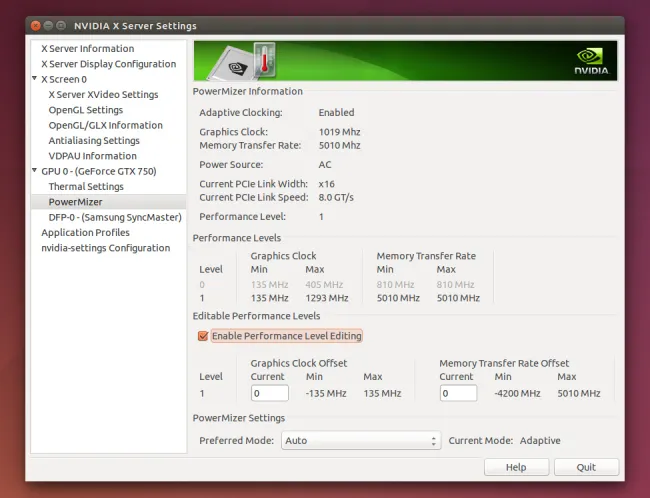
Task: Open the Preferred Mode dropdown
Action: [361, 440]
